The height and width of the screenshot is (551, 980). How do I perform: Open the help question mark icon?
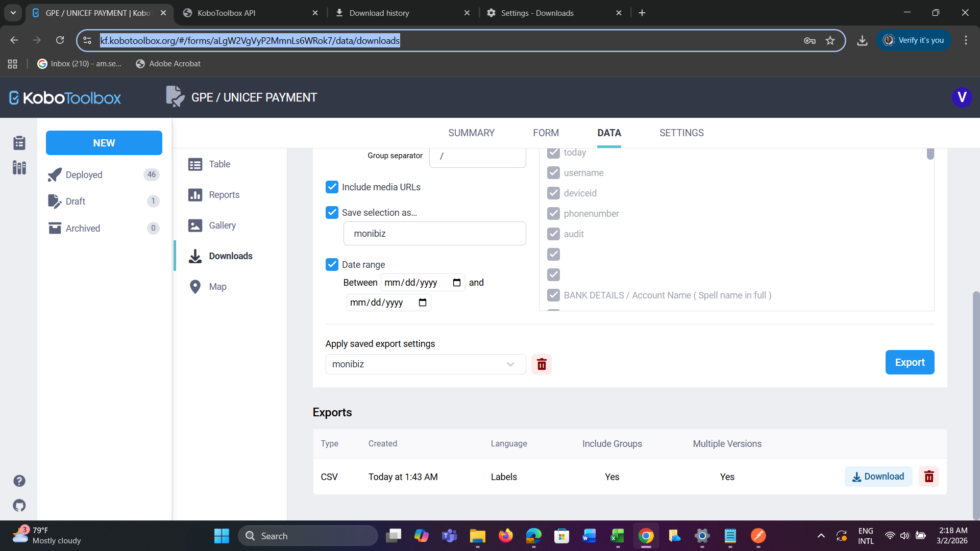tap(19, 481)
